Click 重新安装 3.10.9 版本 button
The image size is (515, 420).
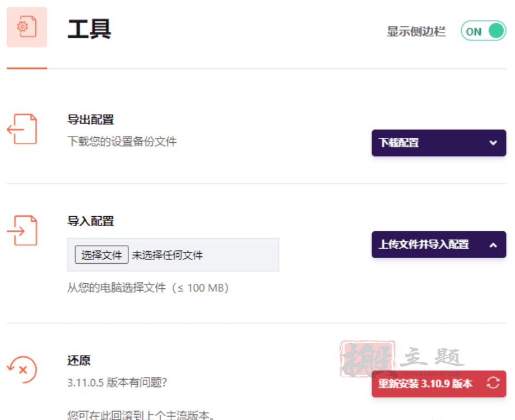[x=439, y=384]
